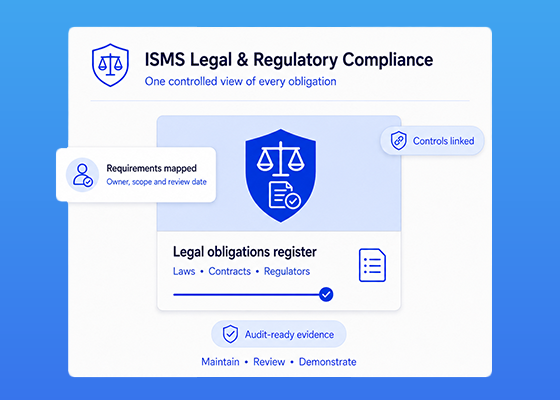Screen dimensions: 560x400
Task: Select the Maintain item
Action: (x=220, y=362)
